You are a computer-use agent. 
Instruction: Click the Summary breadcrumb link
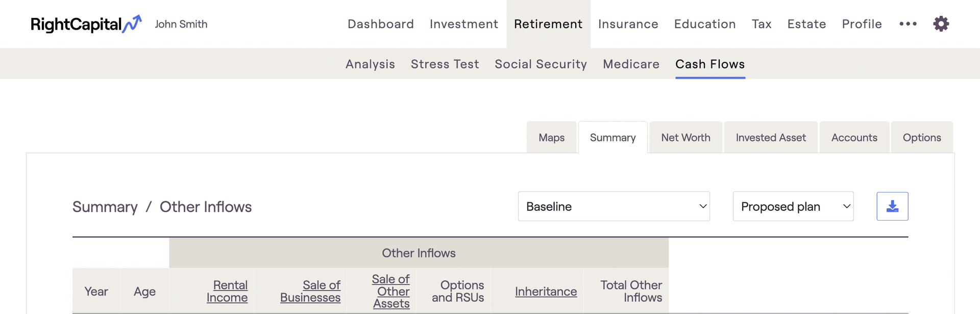coord(105,207)
